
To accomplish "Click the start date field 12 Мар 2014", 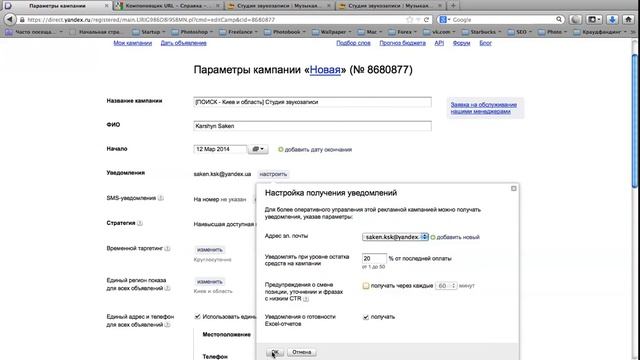I will (x=220, y=149).
